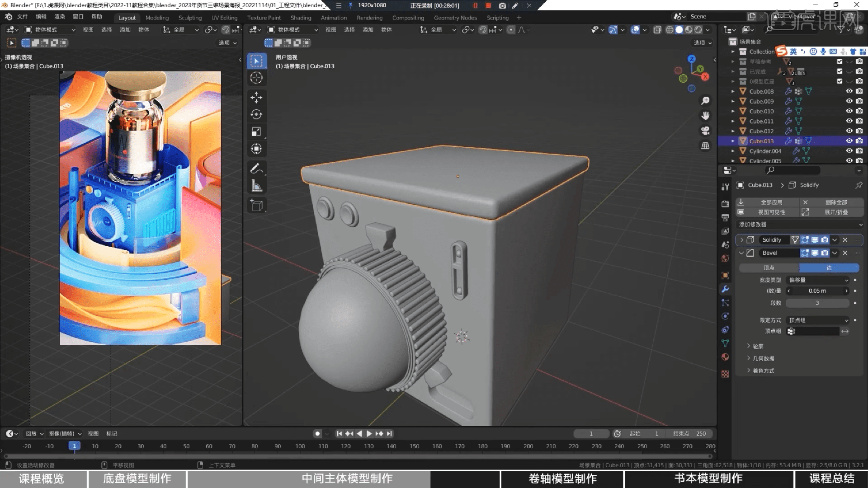Activate the Annotate tool

tap(256, 169)
